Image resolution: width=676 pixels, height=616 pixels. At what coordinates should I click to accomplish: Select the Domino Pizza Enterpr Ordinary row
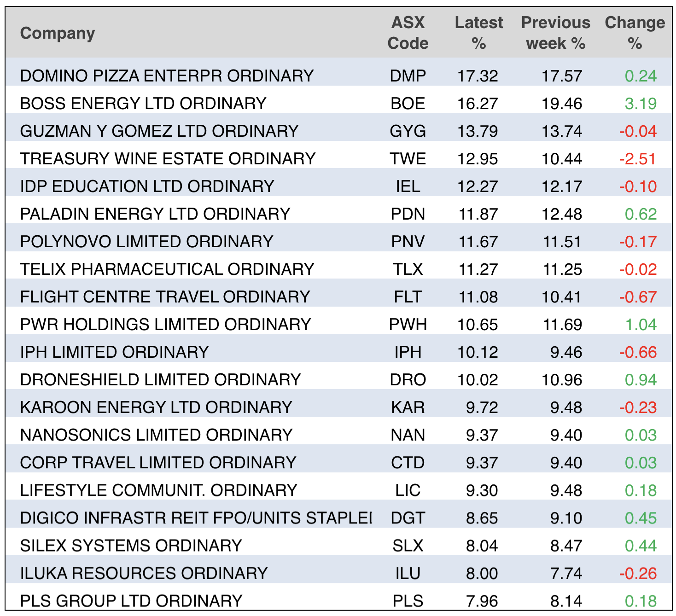(167, 76)
